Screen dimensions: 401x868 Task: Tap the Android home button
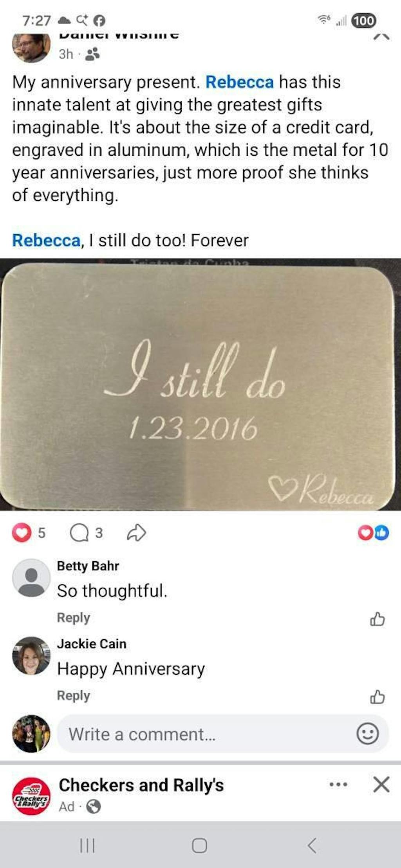199,846
